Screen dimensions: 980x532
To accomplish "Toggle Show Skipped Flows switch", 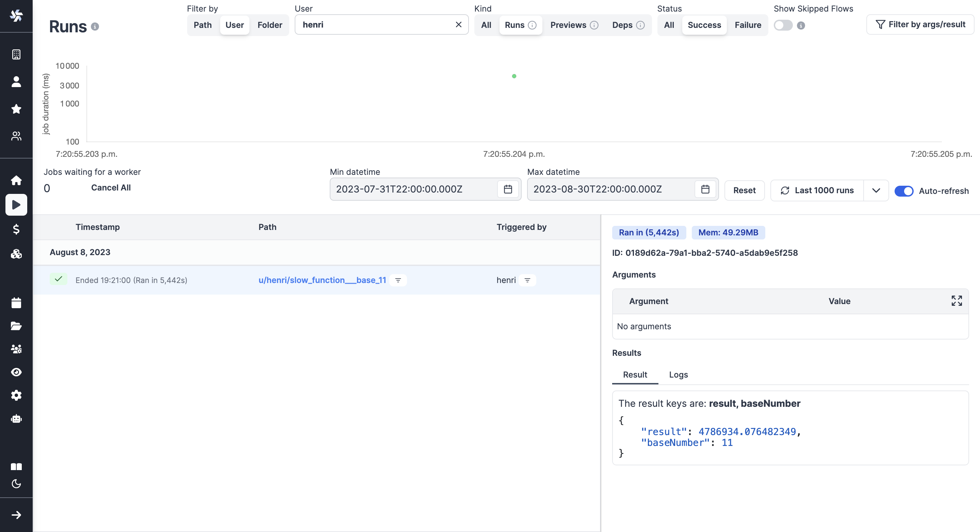I will pos(783,26).
